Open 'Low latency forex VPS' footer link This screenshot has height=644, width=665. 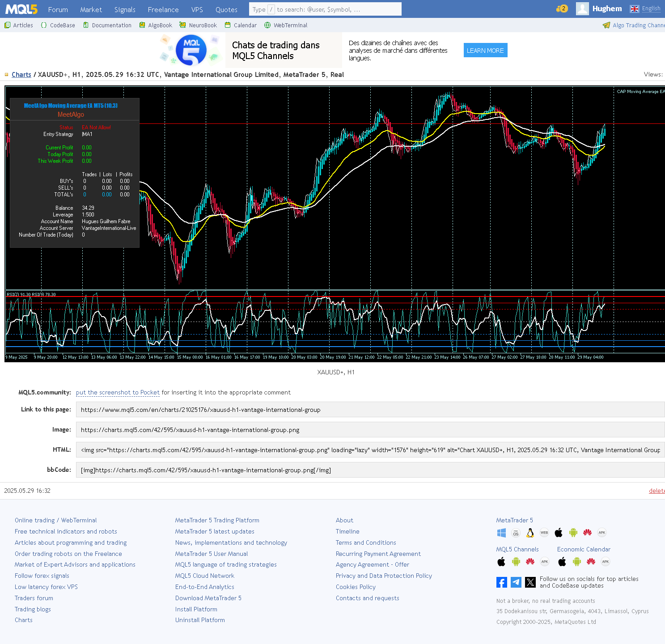(46, 587)
